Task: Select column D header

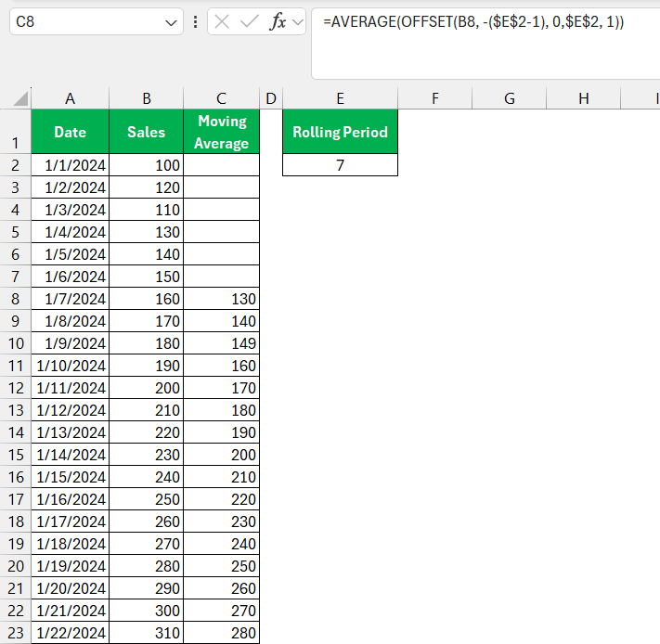Action: [x=271, y=98]
